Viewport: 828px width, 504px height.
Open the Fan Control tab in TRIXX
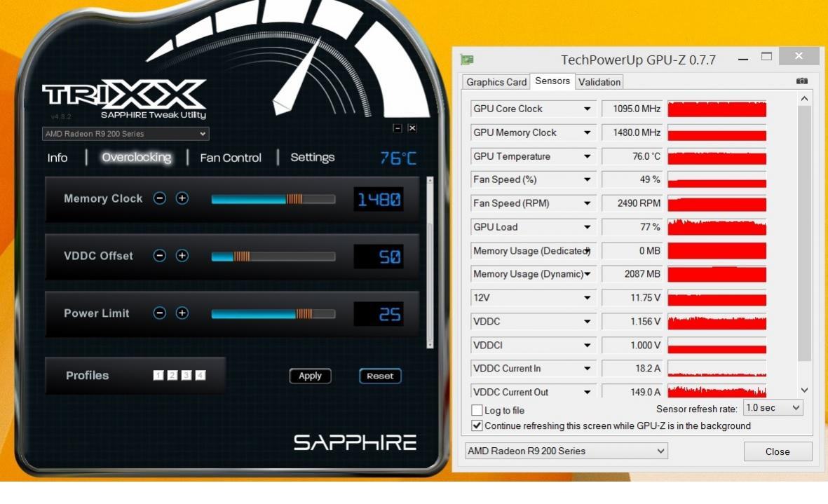click(230, 158)
